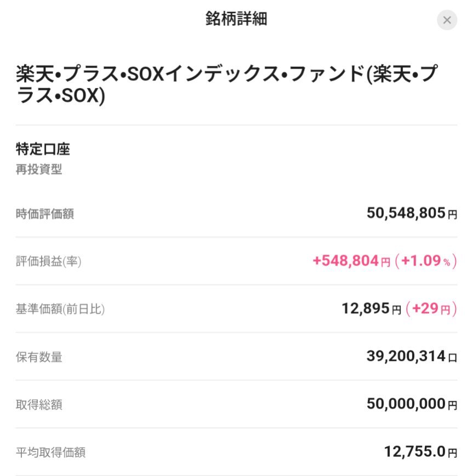Viewport: 473px width, 476px height.
Task: Select the 保有数量 row label
Action: coord(39,357)
